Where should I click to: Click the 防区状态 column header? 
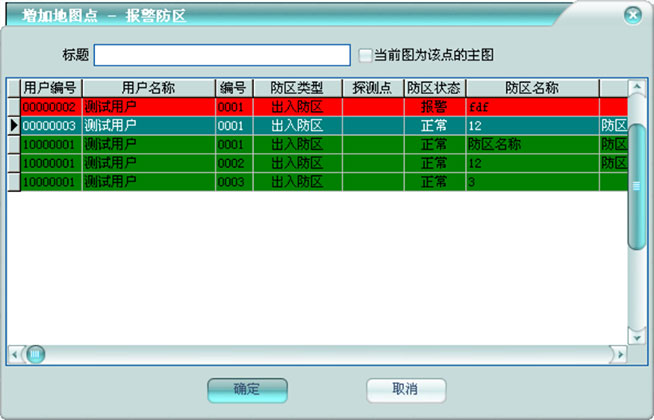[x=434, y=88]
